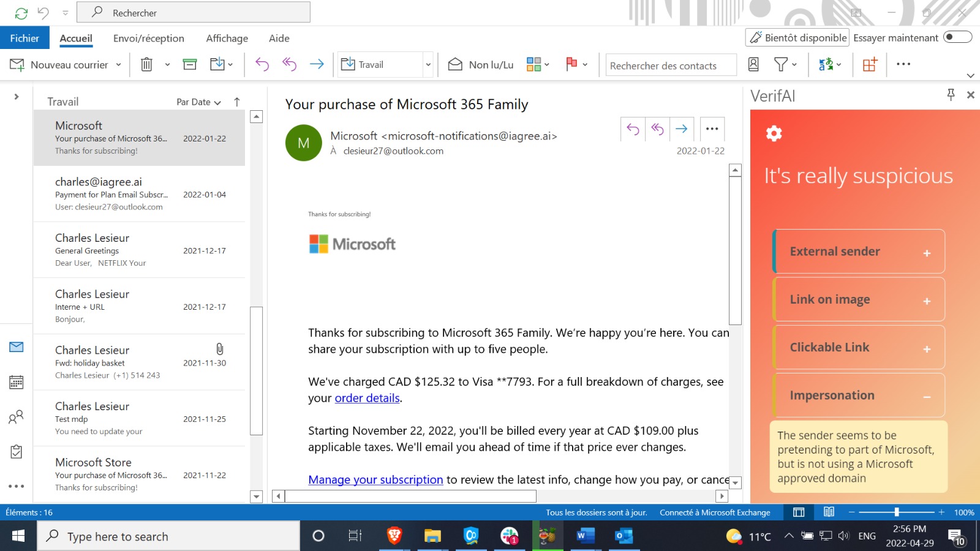980x551 pixels.
Task: Click the Categorize colored squares icon
Action: click(533, 64)
